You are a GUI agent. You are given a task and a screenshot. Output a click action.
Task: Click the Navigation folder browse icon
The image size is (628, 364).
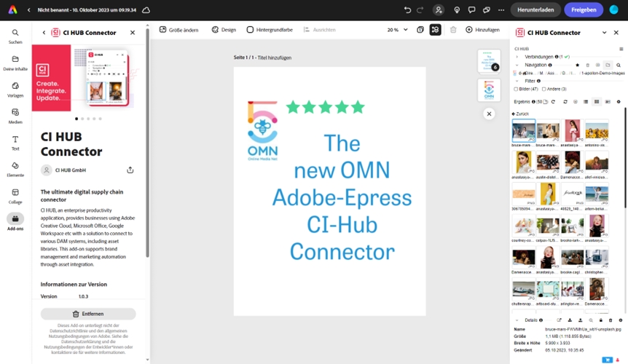(x=608, y=65)
